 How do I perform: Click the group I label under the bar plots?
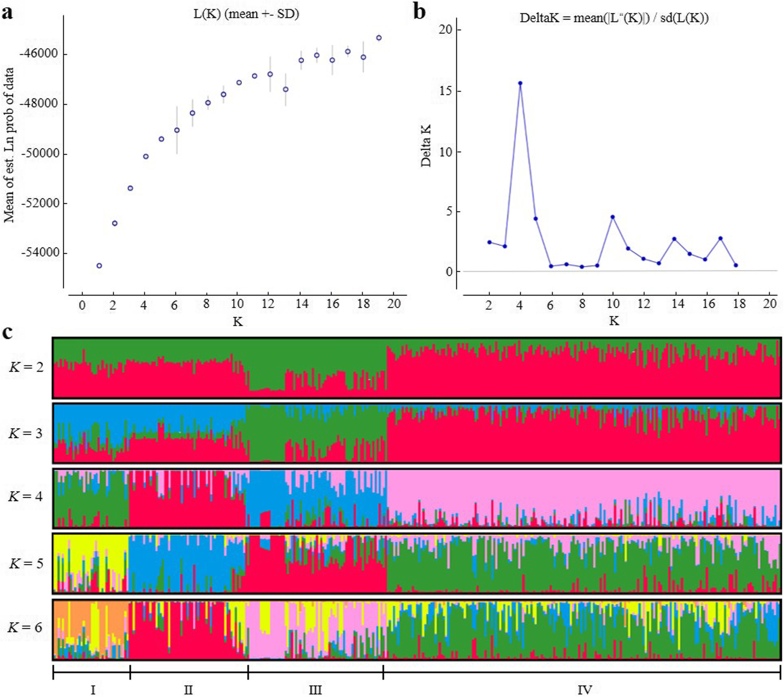click(93, 690)
